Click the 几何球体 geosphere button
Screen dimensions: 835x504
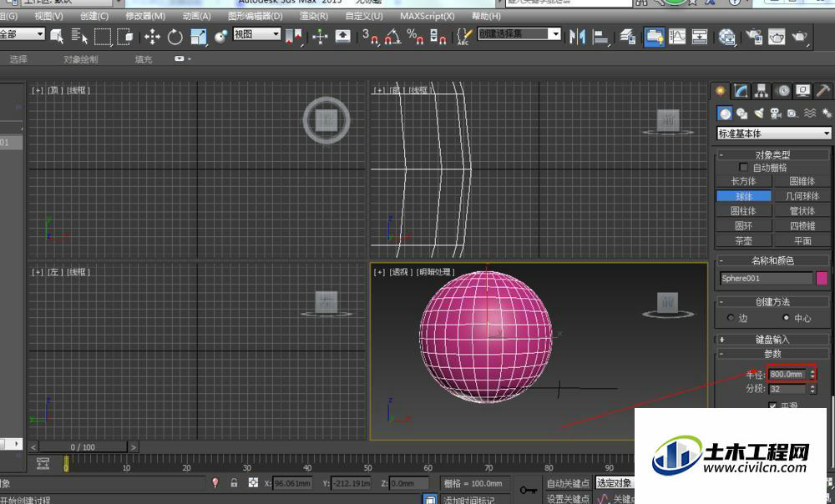tap(802, 196)
